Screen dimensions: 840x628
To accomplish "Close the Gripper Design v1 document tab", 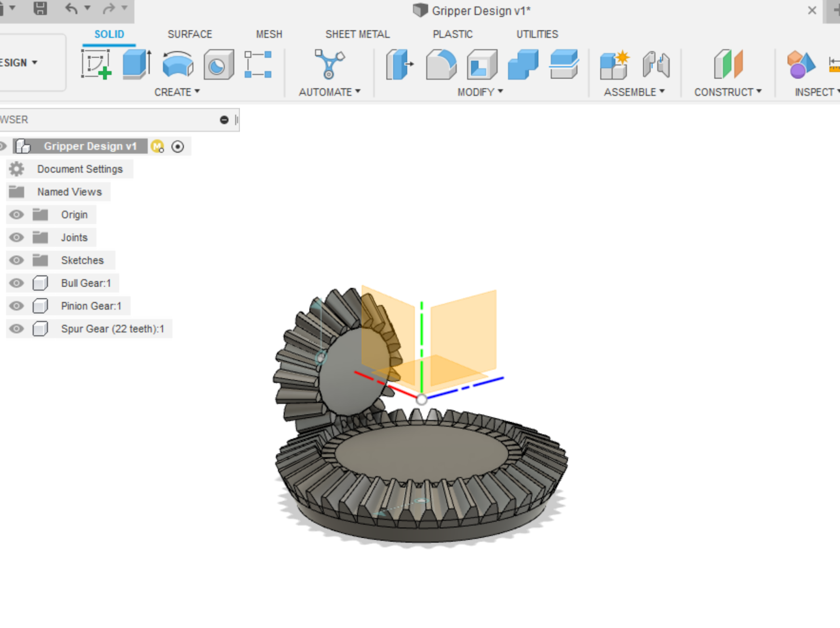I will [x=812, y=10].
